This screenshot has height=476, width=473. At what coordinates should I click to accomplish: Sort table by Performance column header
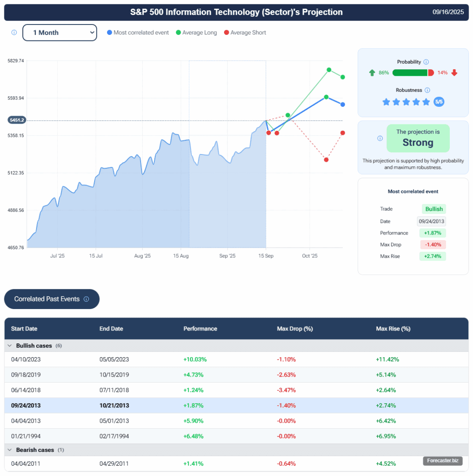pyautogui.click(x=200, y=329)
